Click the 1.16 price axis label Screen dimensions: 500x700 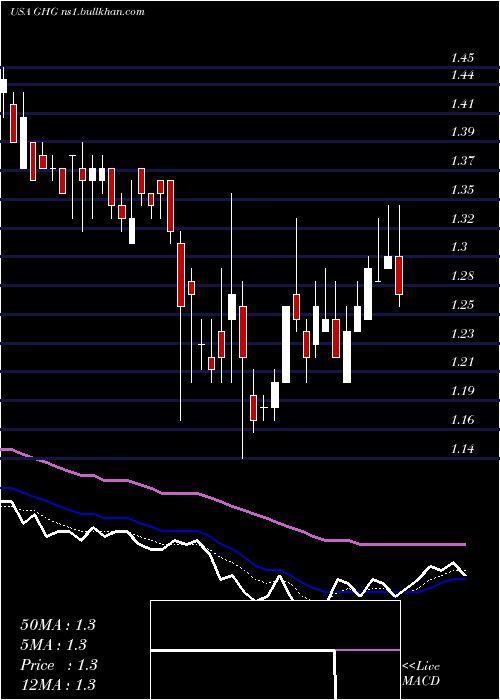462,420
